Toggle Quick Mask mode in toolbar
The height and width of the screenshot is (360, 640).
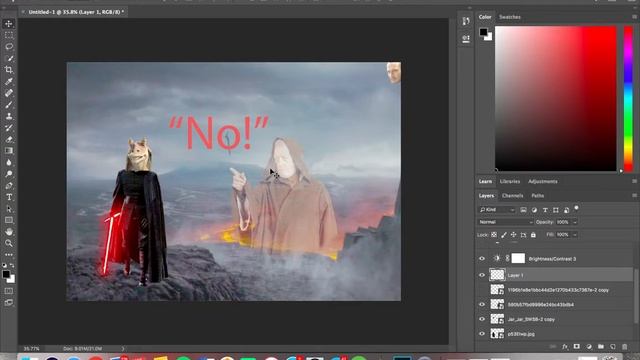click(x=9, y=291)
